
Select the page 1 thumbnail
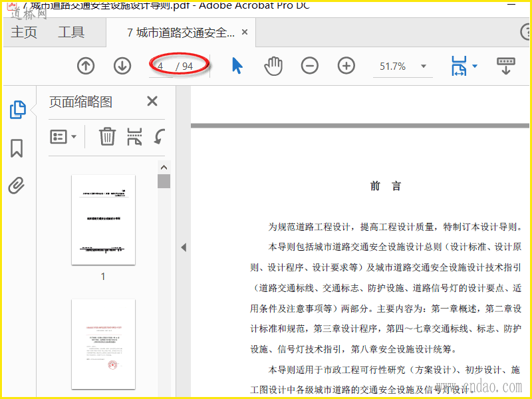click(104, 220)
